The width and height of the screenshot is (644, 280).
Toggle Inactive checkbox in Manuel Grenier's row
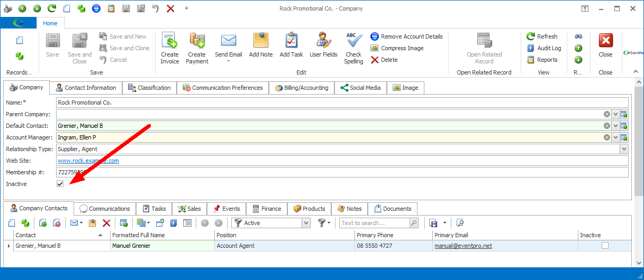[x=605, y=246]
